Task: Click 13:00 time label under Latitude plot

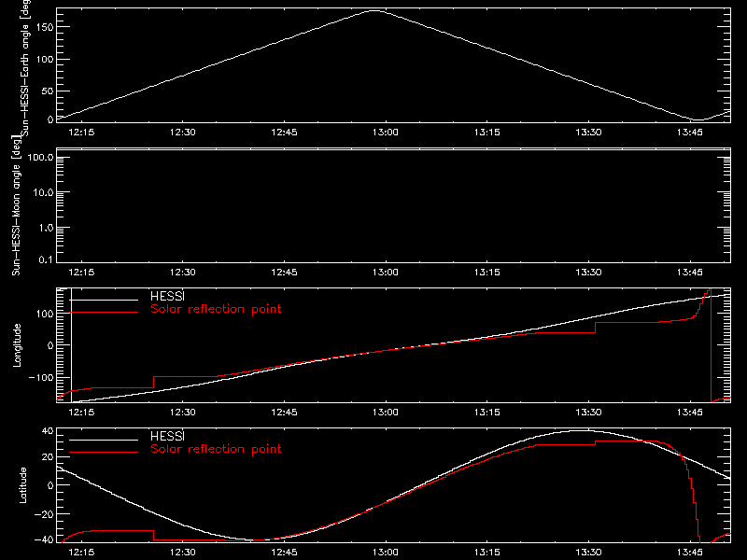Action: pos(386,553)
